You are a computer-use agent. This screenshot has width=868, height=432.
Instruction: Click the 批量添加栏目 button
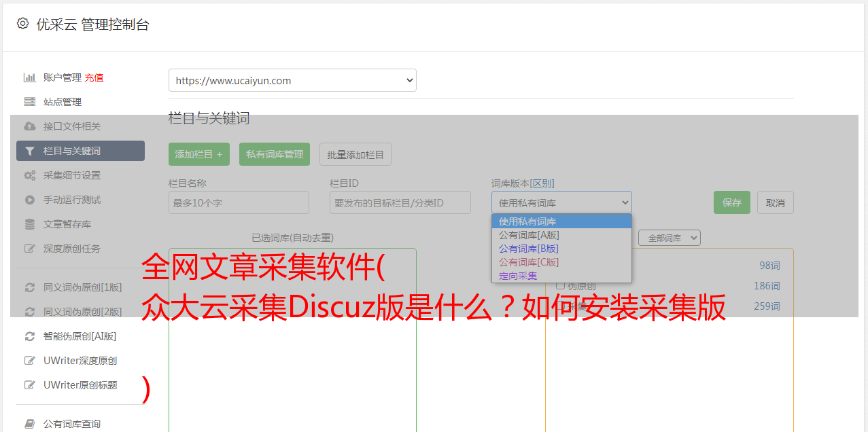[355, 154]
